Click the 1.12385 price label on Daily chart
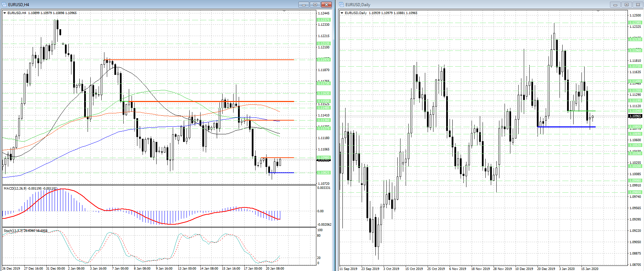The width and height of the screenshot is (644, 271). [x=635, y=23]
